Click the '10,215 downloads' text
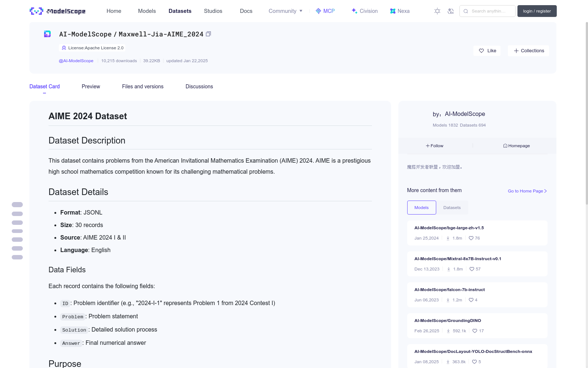Image resolution: width=588 pixels, height=368 pixels. (119, 61)
